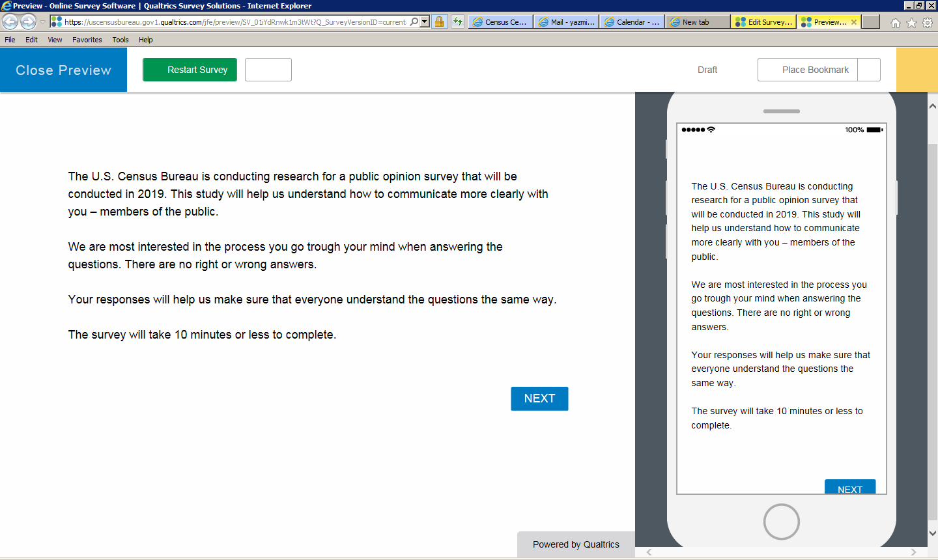Expand the address bar URL dropdown
Viewport: 938px width, 560px height.
coord(425,21)
